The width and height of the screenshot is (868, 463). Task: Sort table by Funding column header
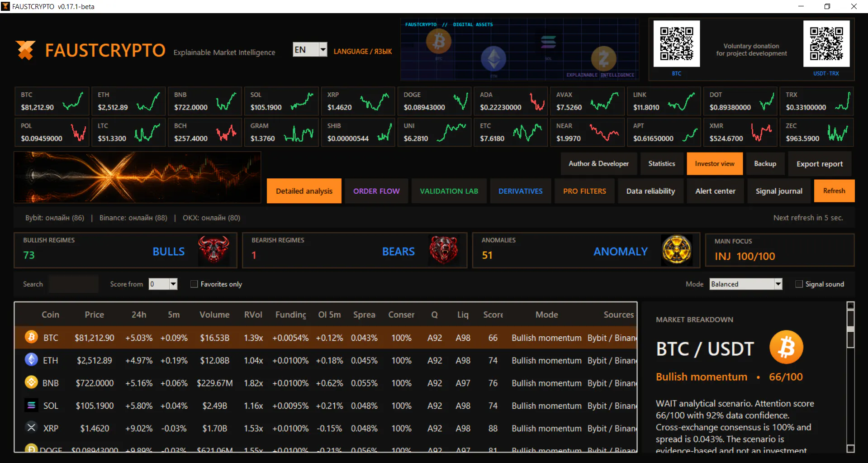[290, 315]
